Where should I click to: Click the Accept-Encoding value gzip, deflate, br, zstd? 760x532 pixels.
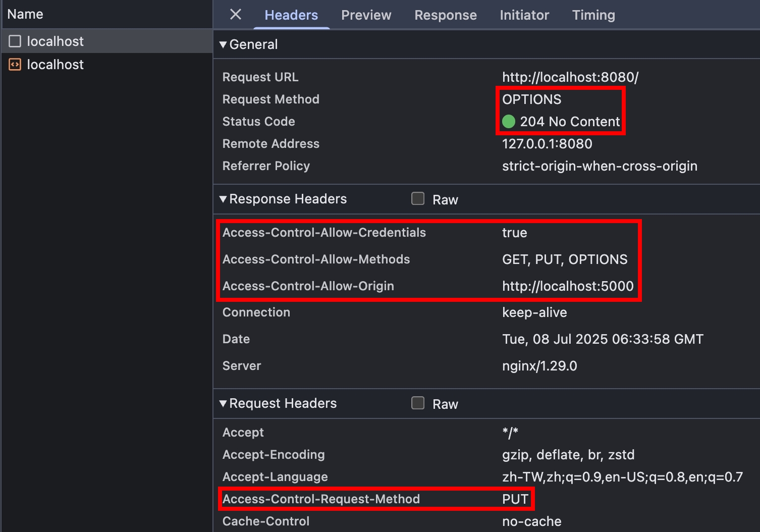(568, 455)
